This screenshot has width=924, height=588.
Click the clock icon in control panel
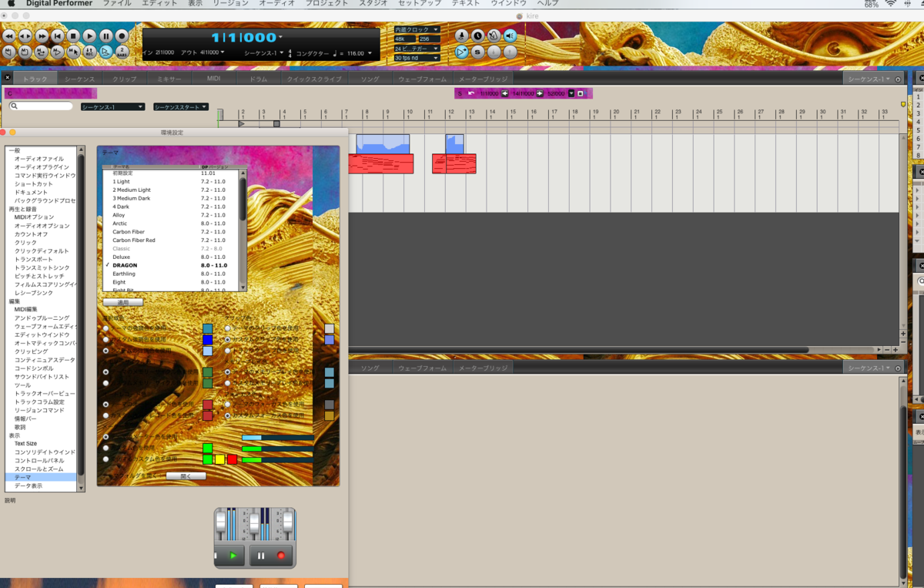pos(477,35)
